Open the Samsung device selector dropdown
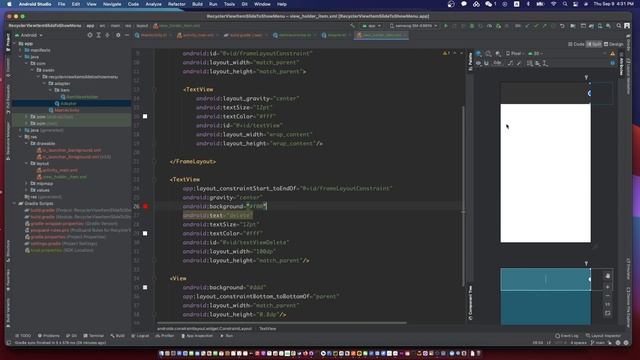Screen dimensions: 640x360 pos(413,26)
